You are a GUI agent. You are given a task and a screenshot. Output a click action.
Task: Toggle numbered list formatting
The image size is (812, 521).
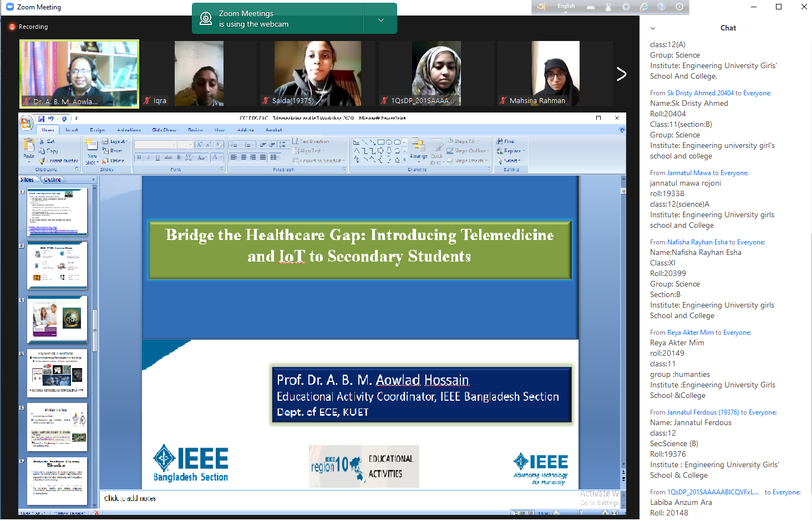pyautogui.click(x=249, y=145)
